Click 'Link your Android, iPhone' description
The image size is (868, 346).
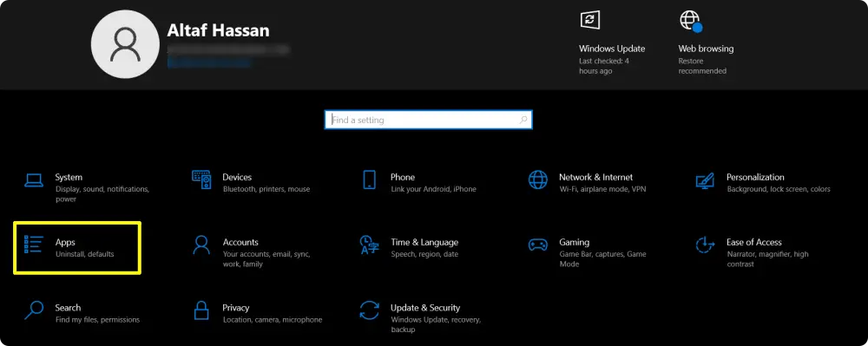[433, 189]
